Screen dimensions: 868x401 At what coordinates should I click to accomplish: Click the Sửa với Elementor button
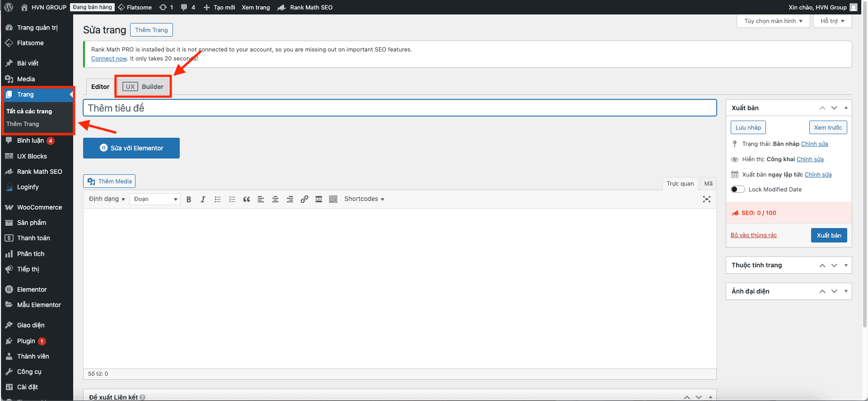(x=131, y=148)
